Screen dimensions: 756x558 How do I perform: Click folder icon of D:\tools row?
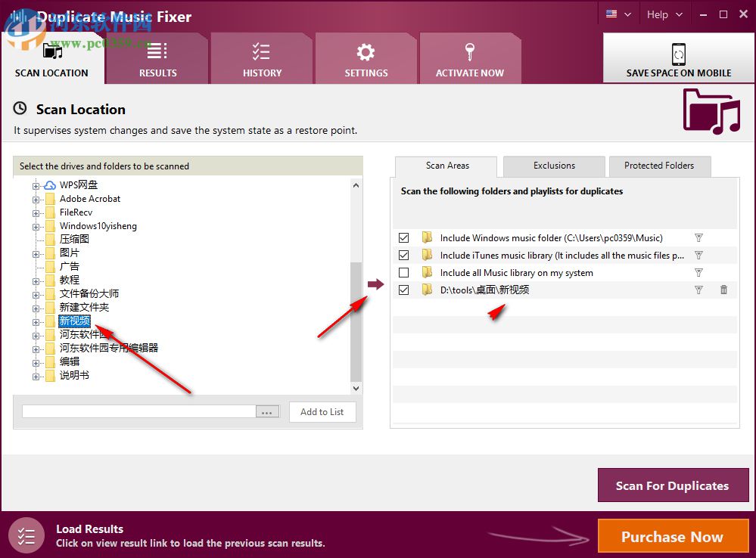click(x=427, y=289)
